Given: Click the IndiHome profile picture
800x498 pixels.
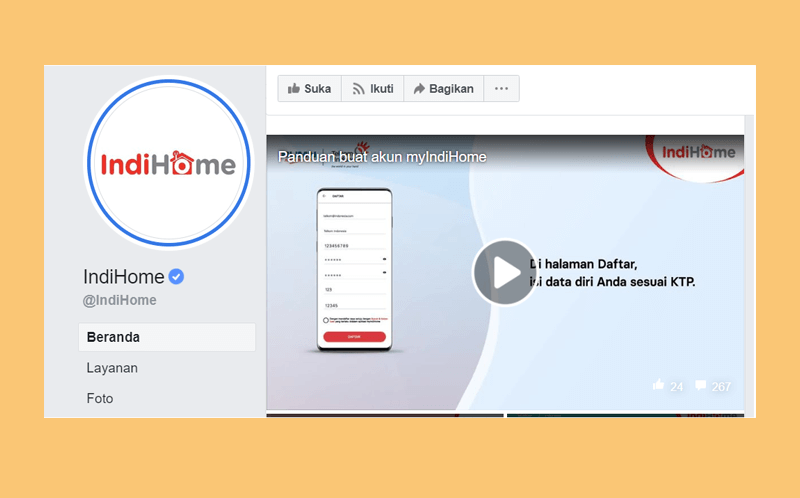Looking at the screenshot, I should (168, 163).
